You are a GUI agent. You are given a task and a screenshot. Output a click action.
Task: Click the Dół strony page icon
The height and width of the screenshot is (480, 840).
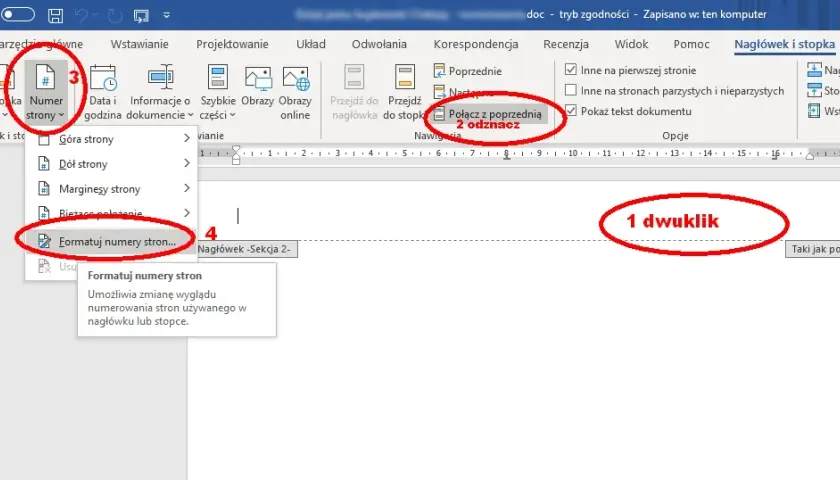(x=44, y=163)
